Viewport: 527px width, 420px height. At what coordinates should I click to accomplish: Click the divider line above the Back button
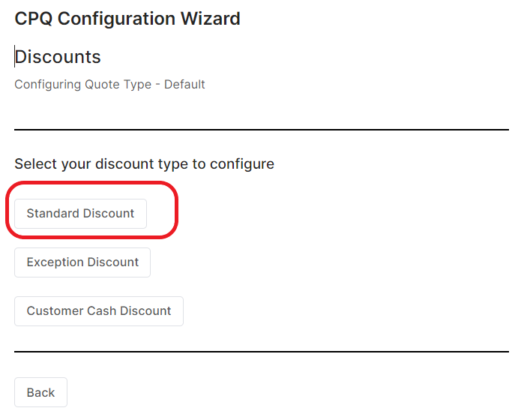tap(262, 351)
